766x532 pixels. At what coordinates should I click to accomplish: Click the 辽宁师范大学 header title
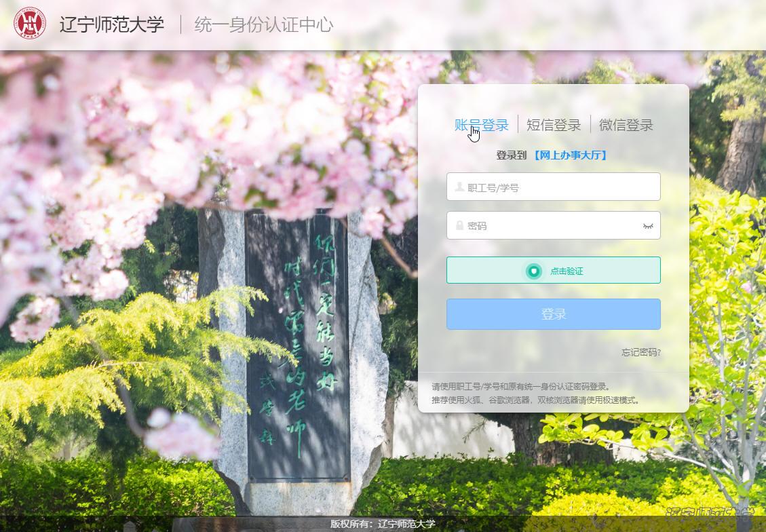[112, 25]
